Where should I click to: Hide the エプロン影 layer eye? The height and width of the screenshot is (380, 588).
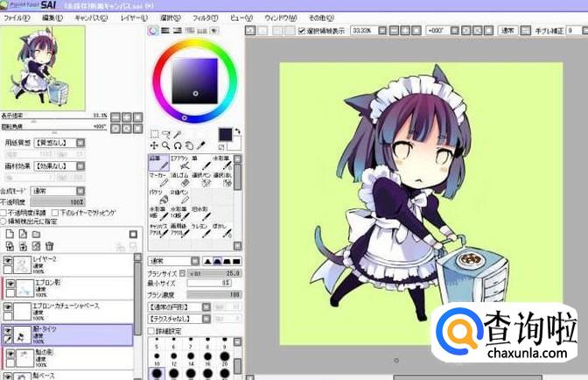pyautogui.click(x=10, y=284)
